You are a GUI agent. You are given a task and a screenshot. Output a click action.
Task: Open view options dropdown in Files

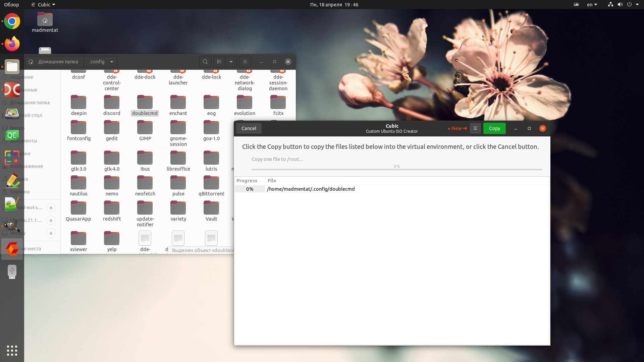pyautogui.click(x=231, y=62)
